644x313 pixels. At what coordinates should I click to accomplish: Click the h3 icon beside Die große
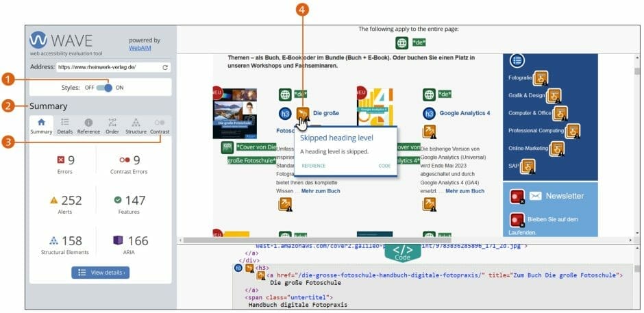(285, 114)
